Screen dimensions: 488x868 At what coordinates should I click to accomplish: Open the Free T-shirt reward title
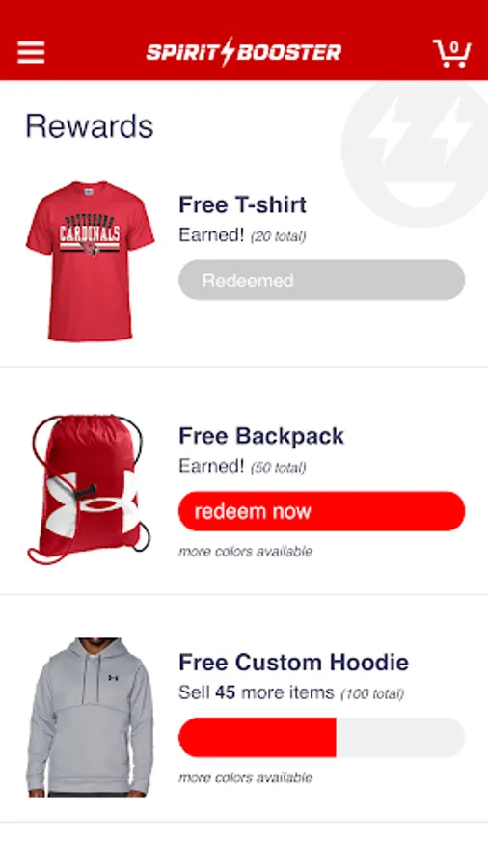click(242, 204)
